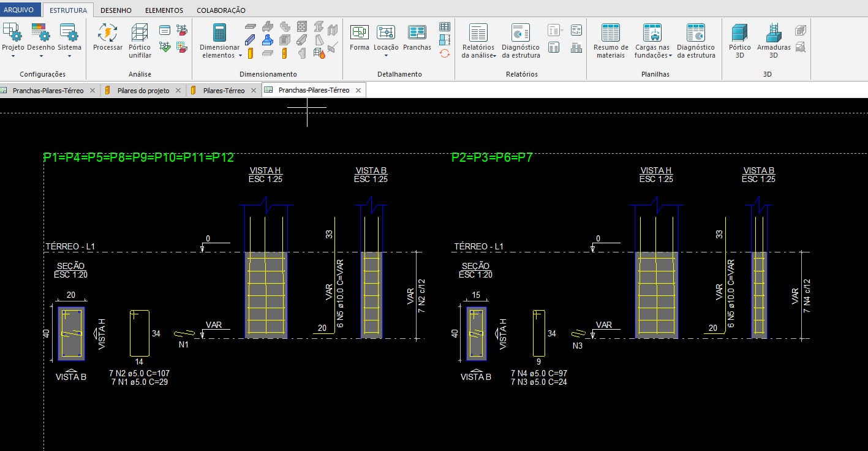
Task: Click the N3 stirrup label
Action: (578, 346)
